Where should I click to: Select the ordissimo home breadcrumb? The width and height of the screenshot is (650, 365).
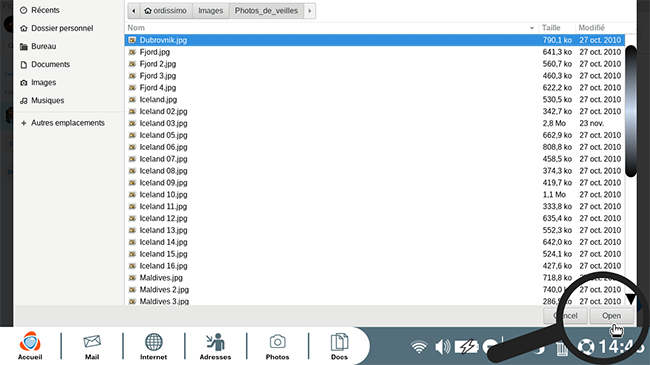166,11
